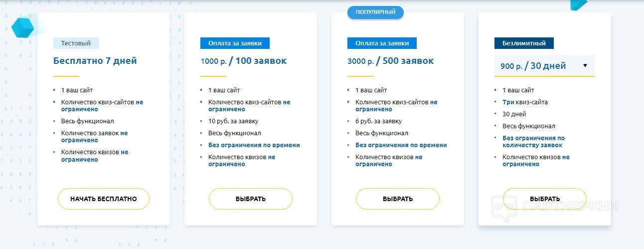Click the ПОПУЛЯРНЫЙ badge
The image size is (644, 249).
point(375,12)
